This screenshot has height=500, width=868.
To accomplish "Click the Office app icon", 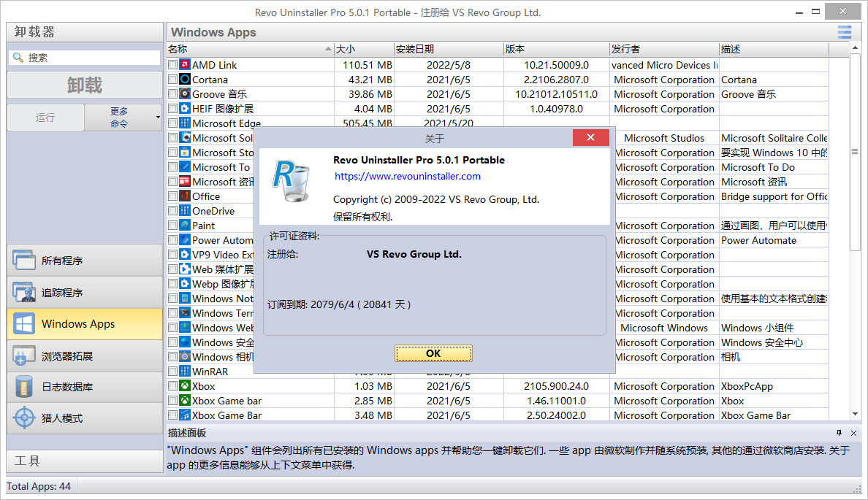I will (185, 196).
